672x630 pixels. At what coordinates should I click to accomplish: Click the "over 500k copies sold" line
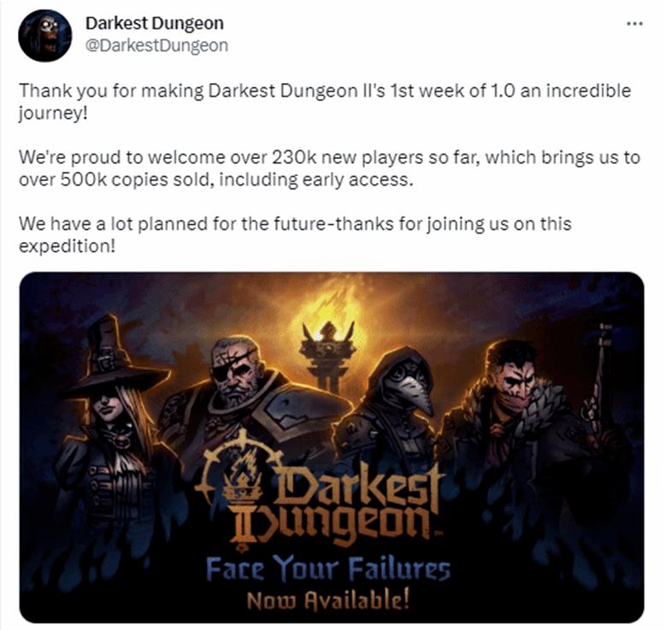click(216, 180)
